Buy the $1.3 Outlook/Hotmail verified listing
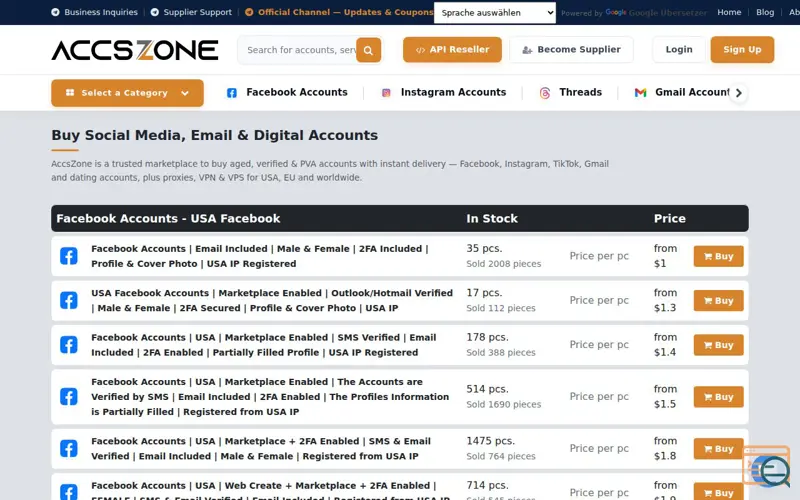This screenshot has height=500, width=800. 718,301
